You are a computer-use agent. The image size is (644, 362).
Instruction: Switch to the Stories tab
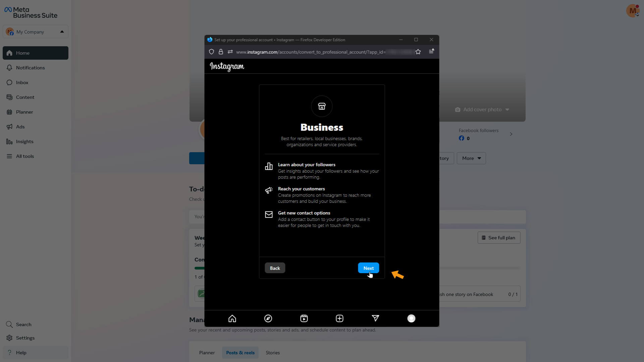tap(273, 353)
